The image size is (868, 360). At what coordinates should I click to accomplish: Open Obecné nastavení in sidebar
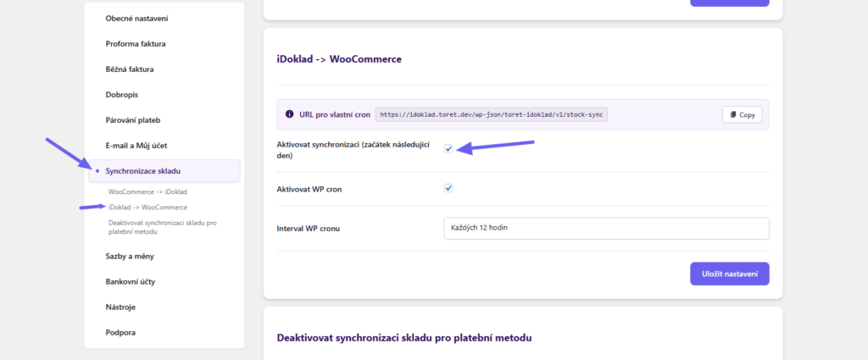136,18
